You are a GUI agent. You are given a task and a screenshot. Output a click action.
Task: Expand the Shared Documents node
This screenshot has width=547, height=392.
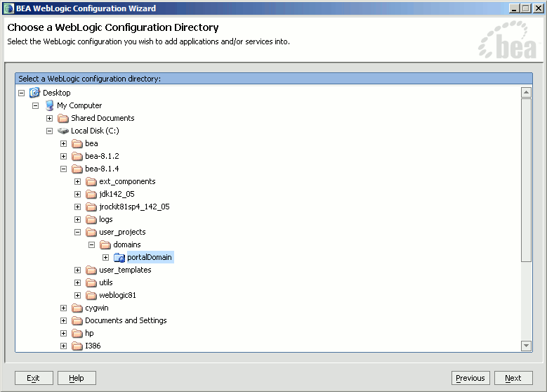[50, 118]
